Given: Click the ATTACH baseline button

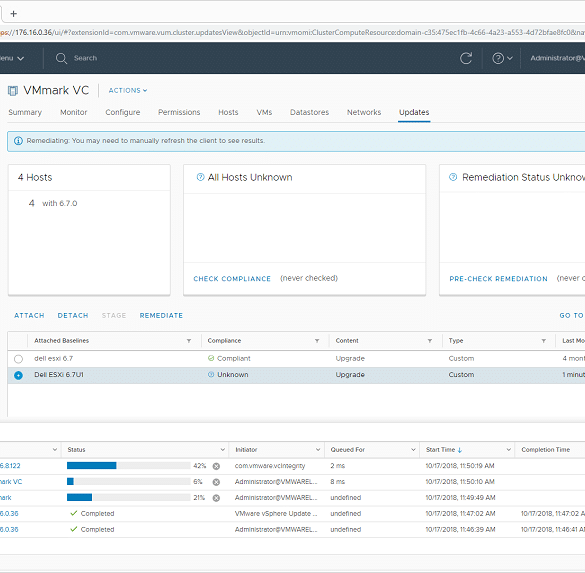Looking at the screenshot, I should click(29, 316).
